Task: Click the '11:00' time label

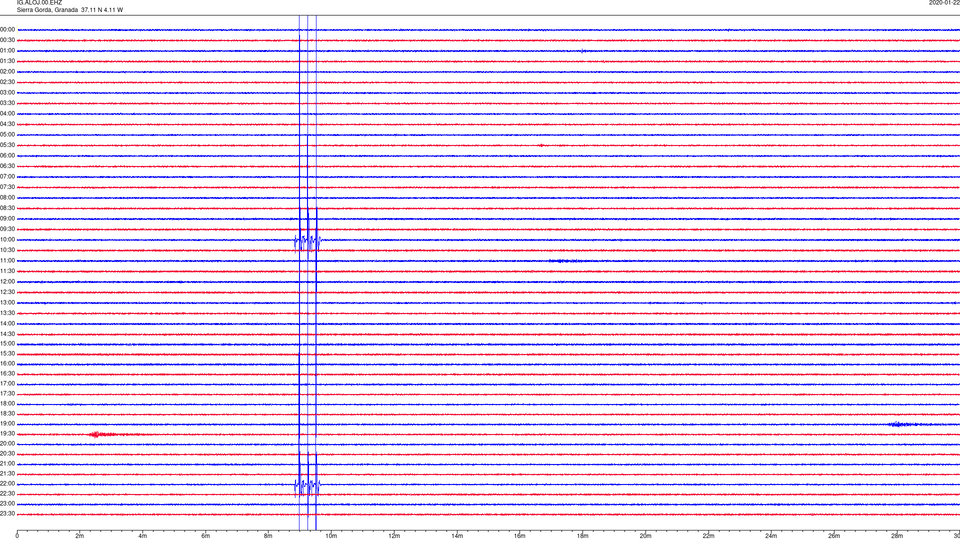Action: coord(8,261)
